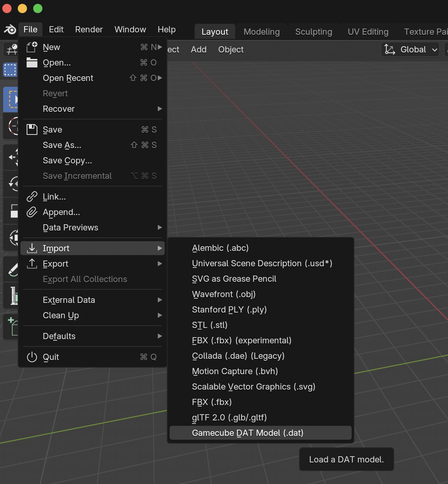Expand the Recover submenu
This screenshot has width=448, height=484.
pos(93,109)
